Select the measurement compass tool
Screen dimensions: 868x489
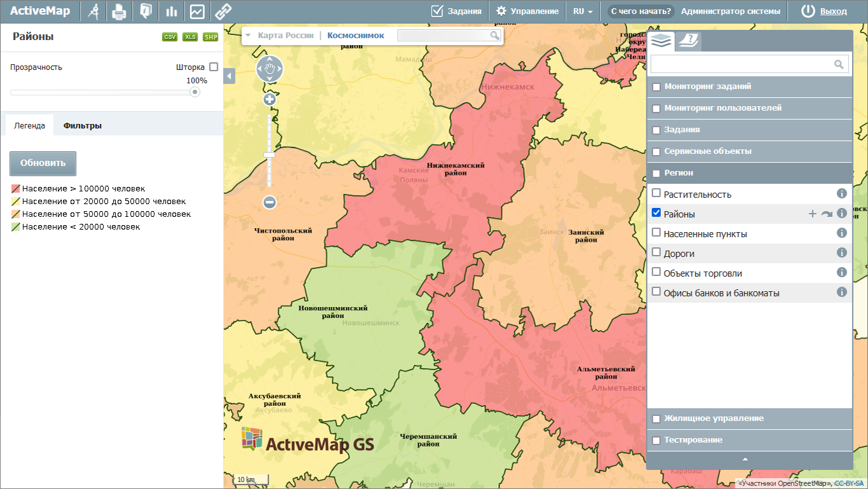pyautogui.click(x=94, y=11)
